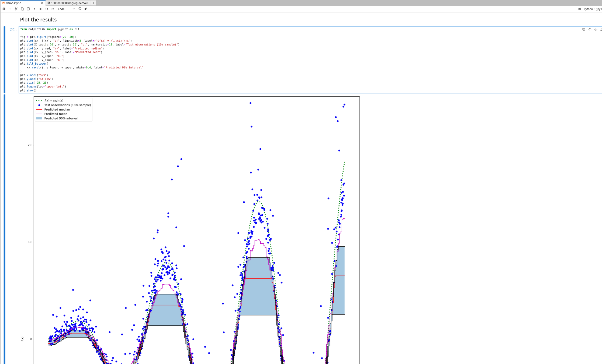Image resolution: width=602 pixels, height=364 pixels.
Task: Click 'Test observations (10% sample)' legend entry
Action: (x=68, y=105)
